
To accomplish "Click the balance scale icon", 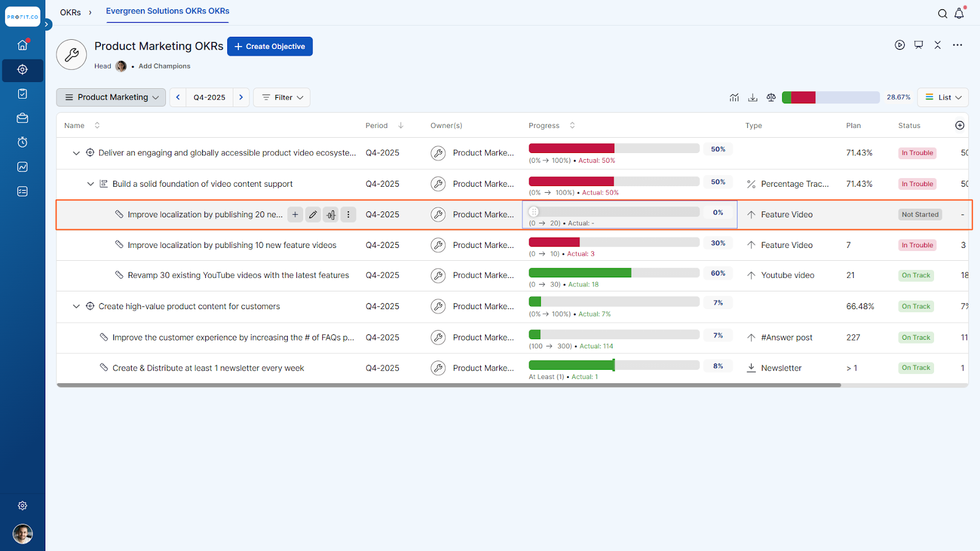I will pos(771,97).
